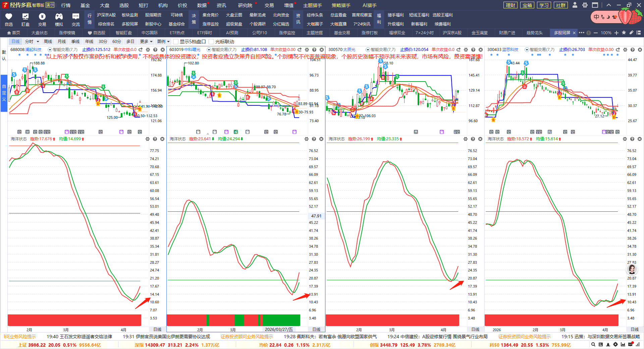The height and width of the screenshot is (349, 644).
Task: Click the zoom-in plus beside 100%
Action: tap(616, 33)
